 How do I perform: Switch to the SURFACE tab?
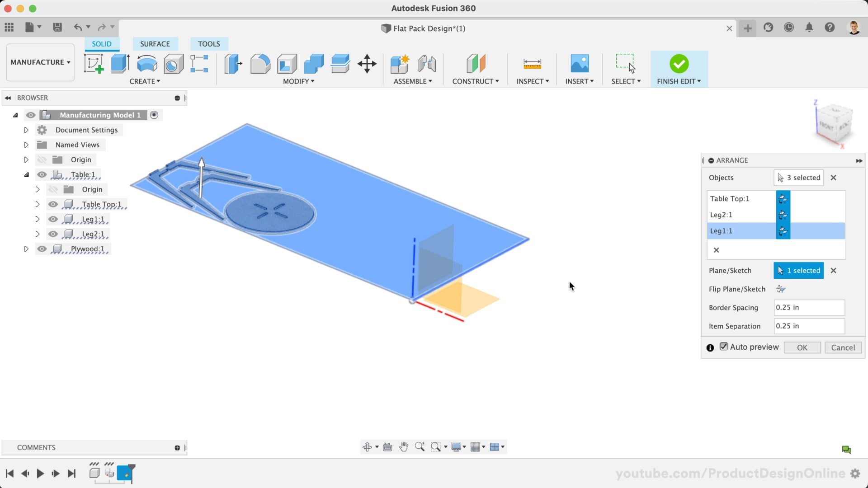[155, 44]
